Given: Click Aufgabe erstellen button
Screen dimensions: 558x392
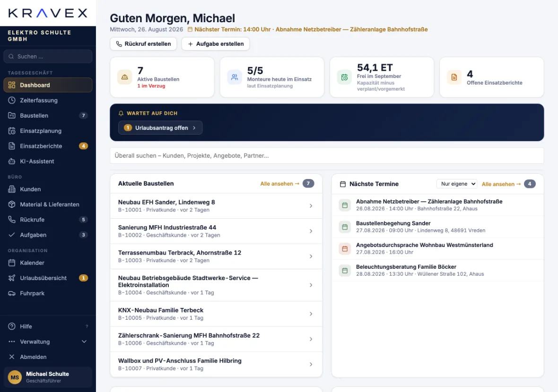Looking at the screenshot, I should 215,44.
